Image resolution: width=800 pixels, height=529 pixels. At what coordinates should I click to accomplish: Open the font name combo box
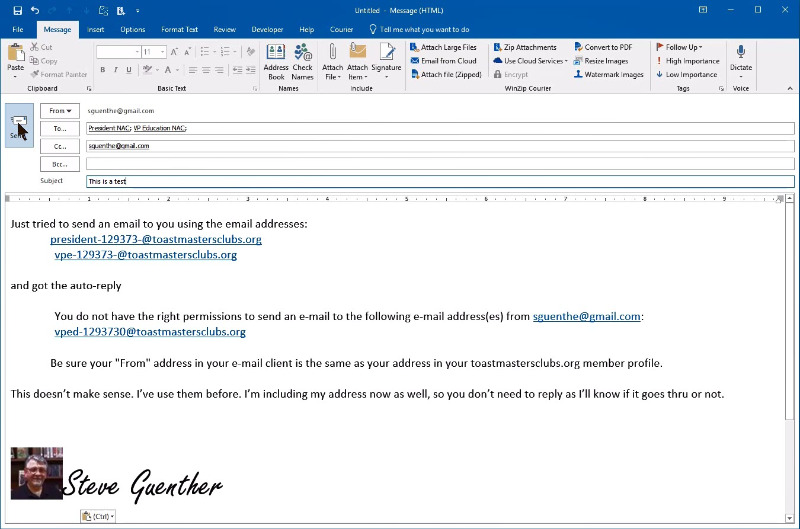(118, 52)
